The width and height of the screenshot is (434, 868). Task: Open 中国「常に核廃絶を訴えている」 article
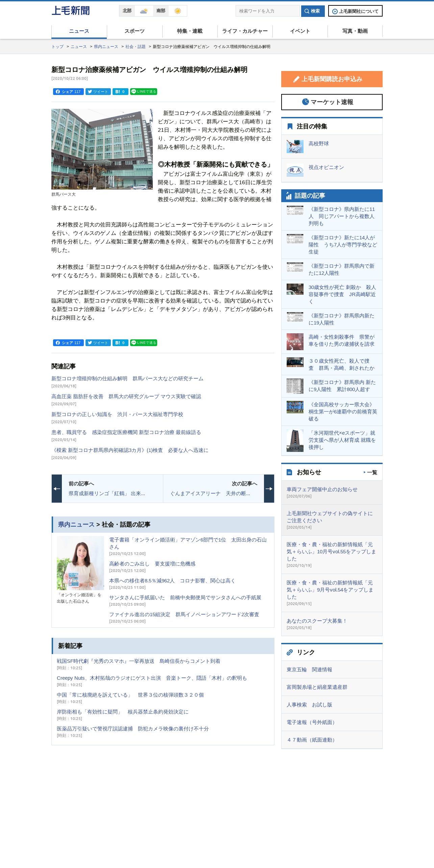point(130,695)
